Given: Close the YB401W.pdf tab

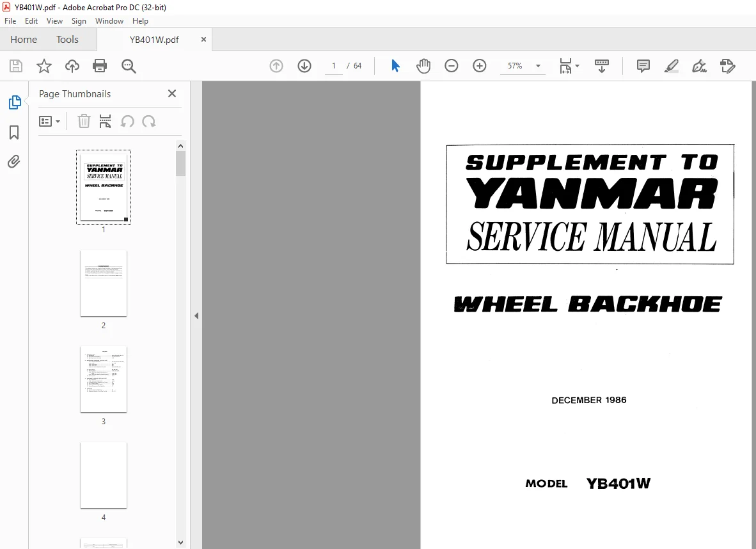Looking at the screenshot, I should [x=203, y=40].
